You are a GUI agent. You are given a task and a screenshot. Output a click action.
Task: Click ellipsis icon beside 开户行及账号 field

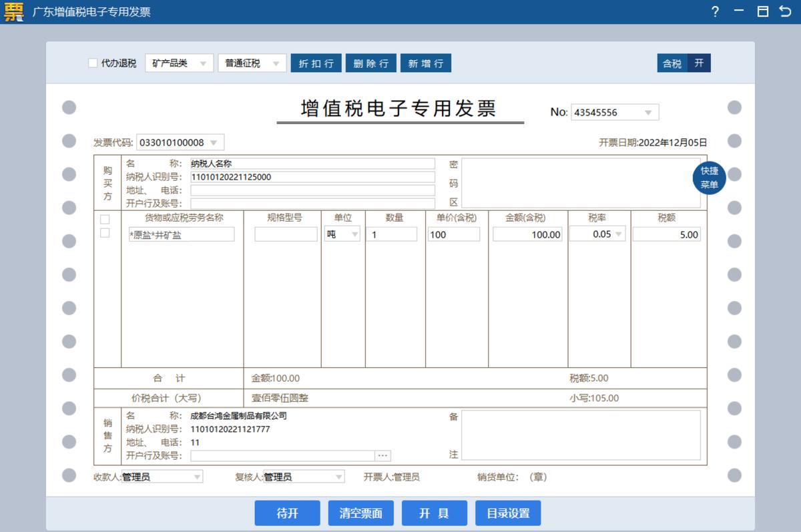(x=383, y=455)
